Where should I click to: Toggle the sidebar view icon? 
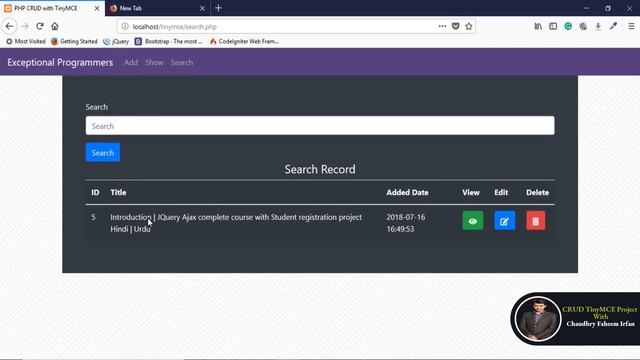(x=553, y=27)
